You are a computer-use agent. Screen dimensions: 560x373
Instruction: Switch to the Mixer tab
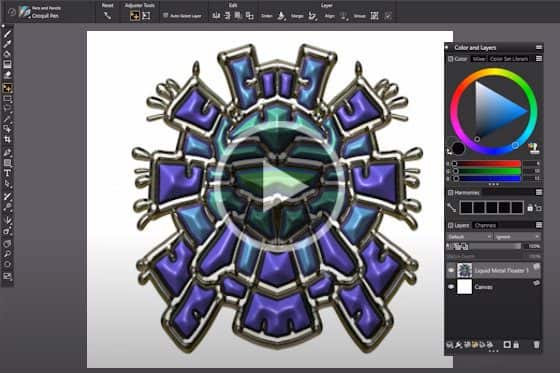[478, 59]
